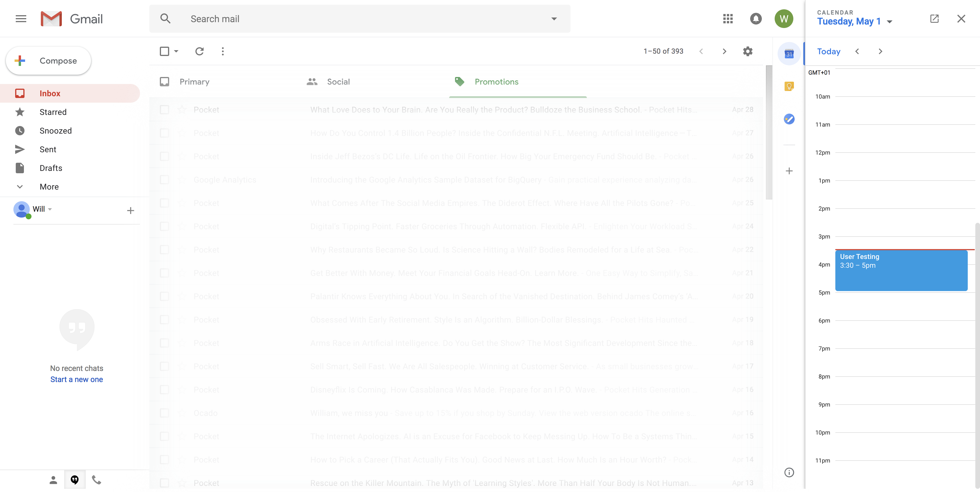980x492 pixels.
Task: Star the Pocket email from Apr 28
Action: tap(182, 110)
